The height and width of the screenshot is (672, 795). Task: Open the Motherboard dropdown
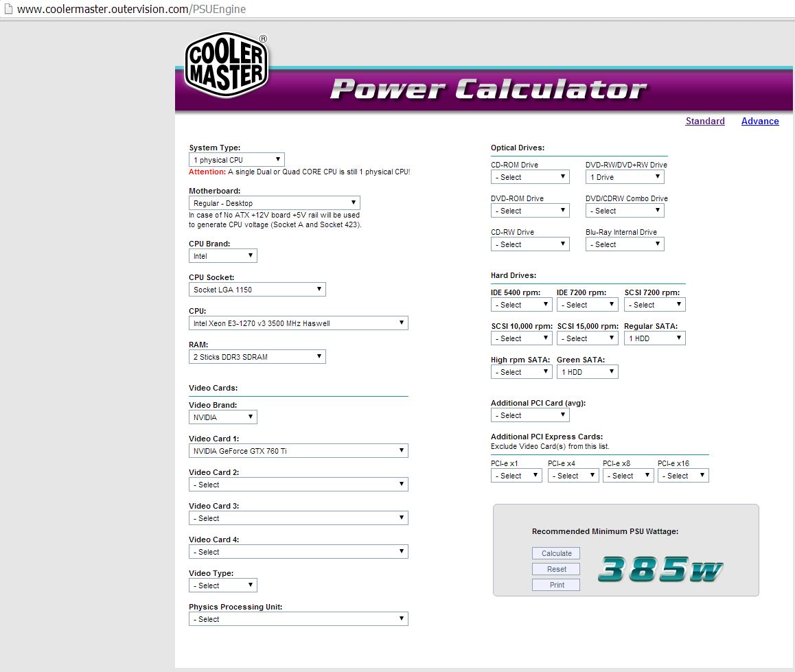(275, 202)
